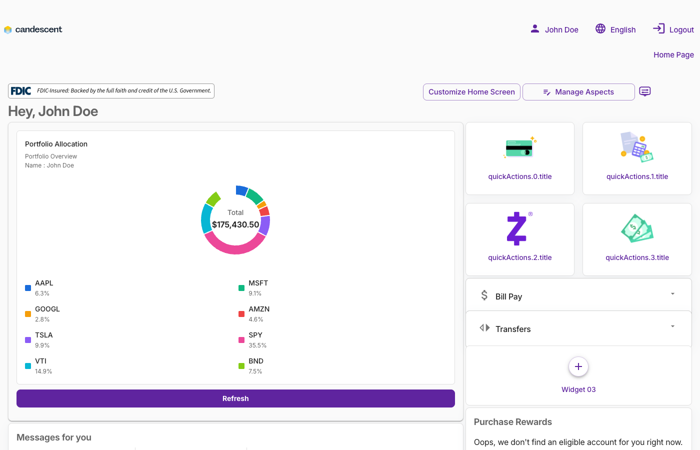Open the calculator documents quick action
This screenshot has height=450, width=700.
(x=636, y=148)
